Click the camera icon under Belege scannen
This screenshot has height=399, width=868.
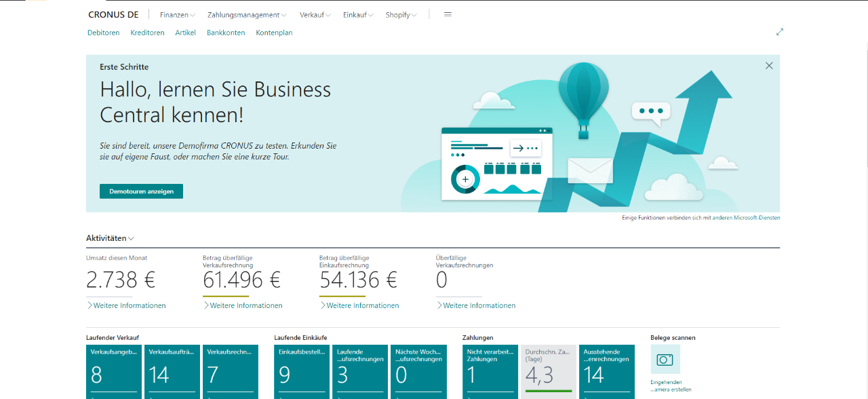tap(665, 360)
